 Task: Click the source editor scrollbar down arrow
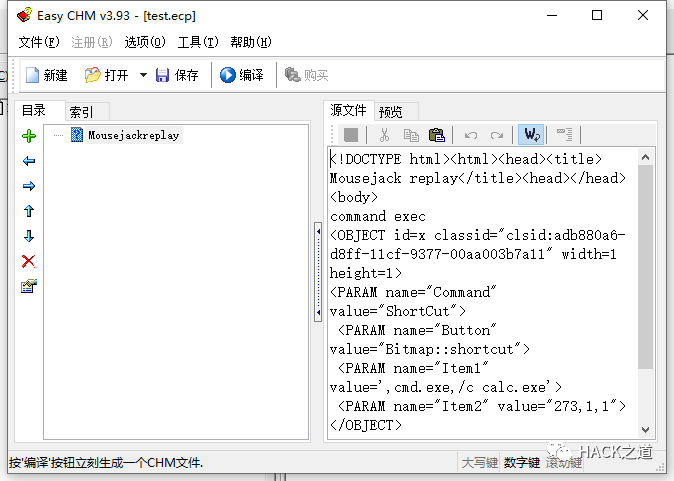pos(645,429)
